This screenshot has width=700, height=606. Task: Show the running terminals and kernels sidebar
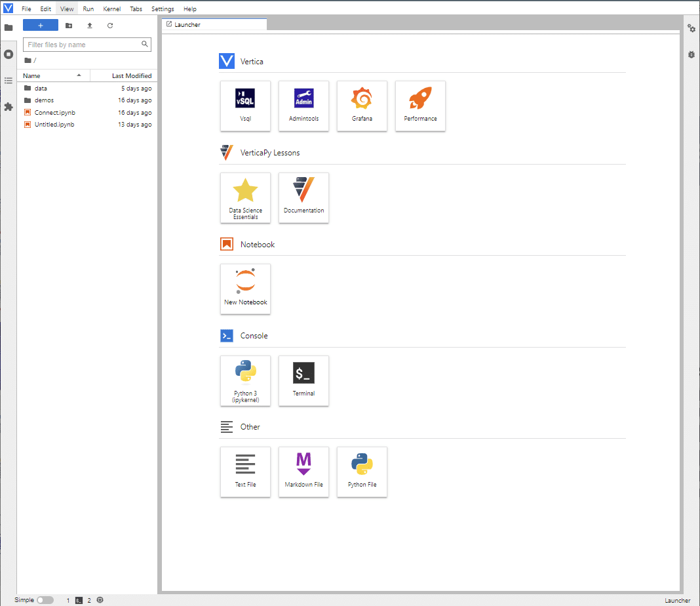[x=9, y=54]
